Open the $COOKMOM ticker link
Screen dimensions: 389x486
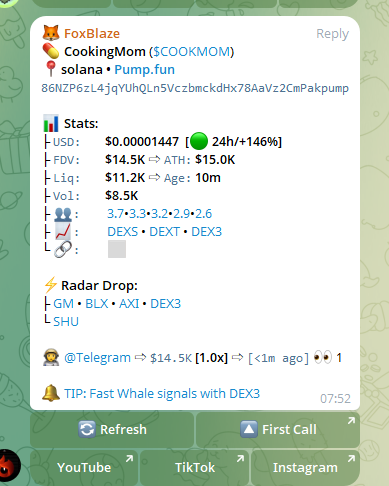coord(192,52)
